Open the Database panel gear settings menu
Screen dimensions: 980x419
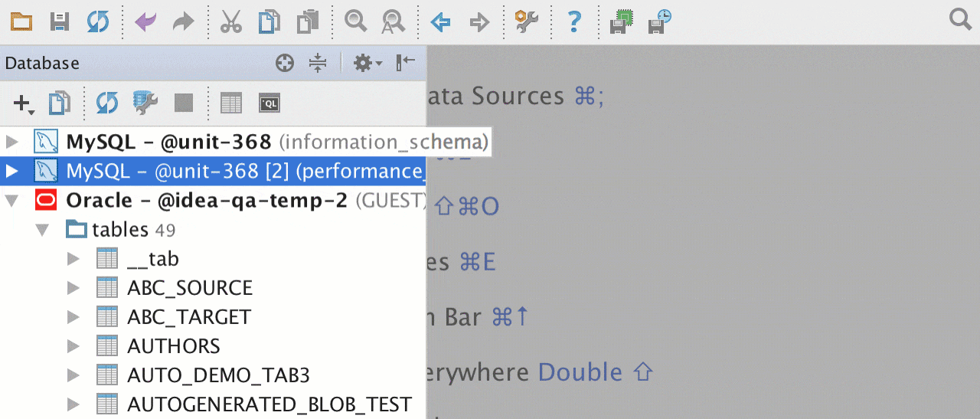(x=367, y=64)
